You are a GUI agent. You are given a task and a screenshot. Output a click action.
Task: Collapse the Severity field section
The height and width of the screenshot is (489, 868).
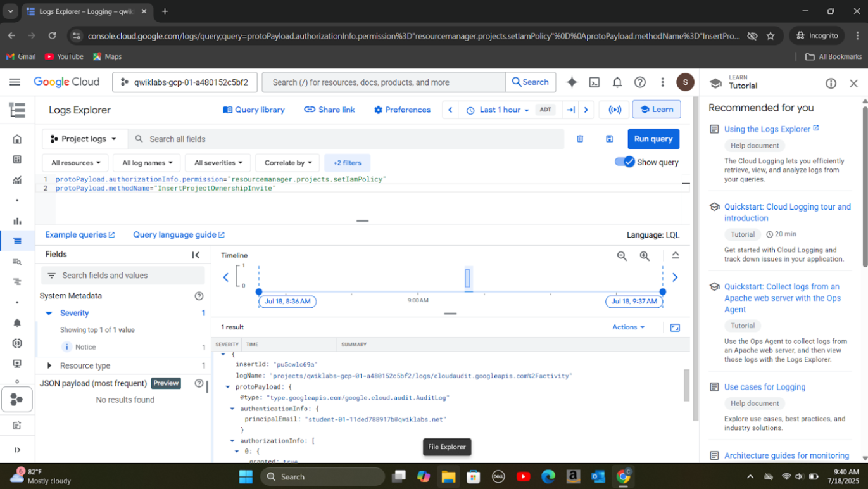coord(49,313)
